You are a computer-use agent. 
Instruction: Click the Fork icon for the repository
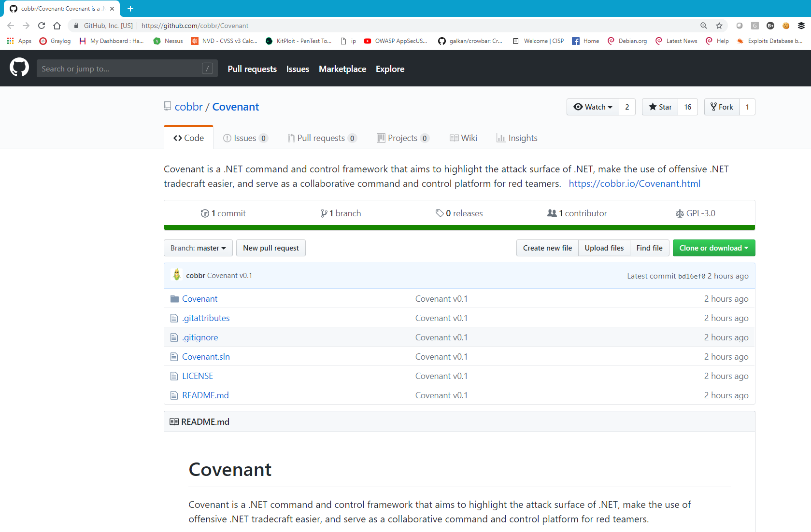(x=714, y=107)
